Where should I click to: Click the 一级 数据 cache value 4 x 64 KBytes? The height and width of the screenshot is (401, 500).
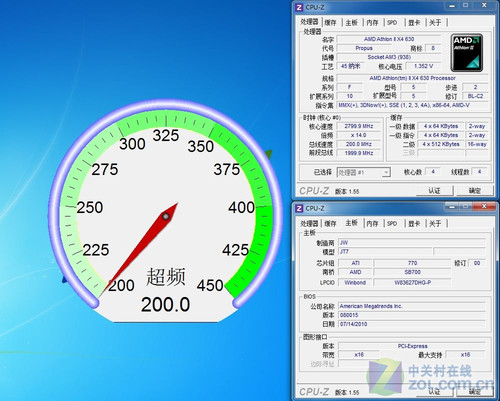tap(441, 126)
